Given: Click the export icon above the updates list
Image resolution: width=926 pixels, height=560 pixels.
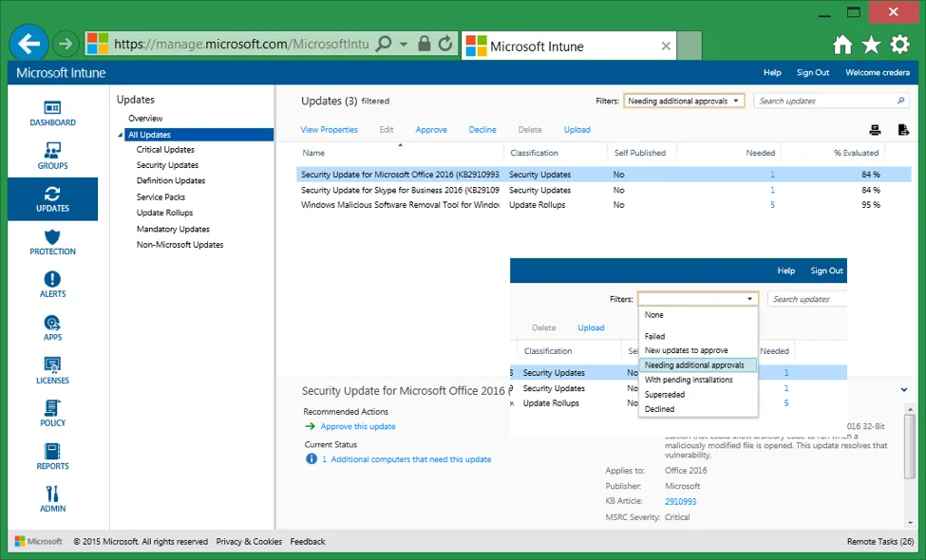Looking at the screenshot, I should pyautogui.click(x=903, y=130).
